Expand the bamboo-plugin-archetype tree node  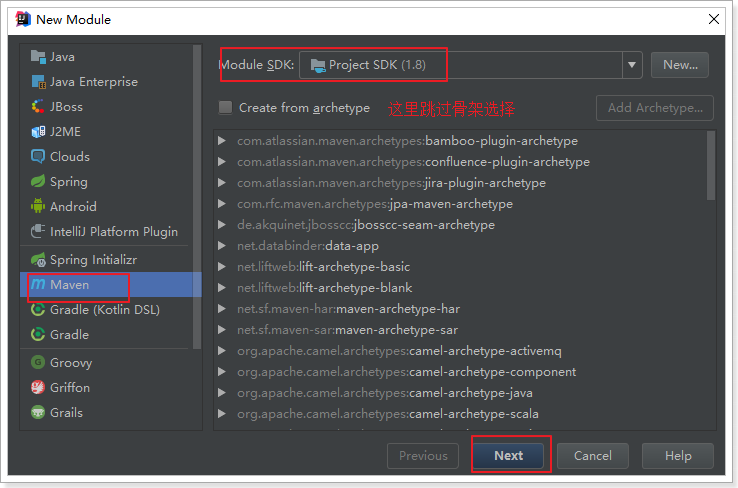click(222, 141)
